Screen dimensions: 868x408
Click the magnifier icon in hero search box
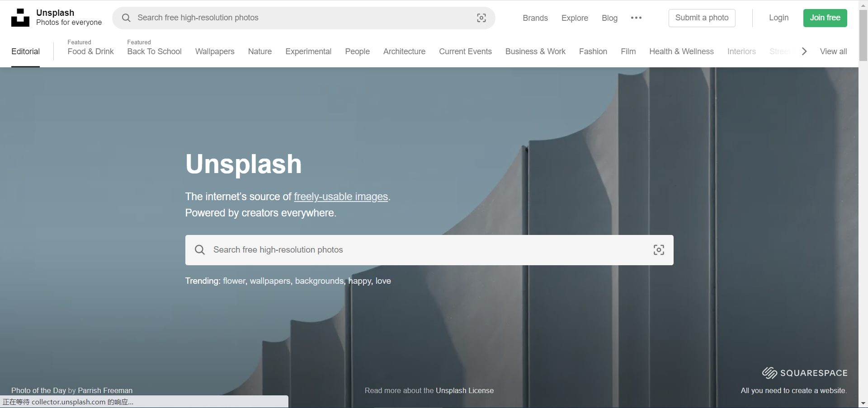coord(200,250)
